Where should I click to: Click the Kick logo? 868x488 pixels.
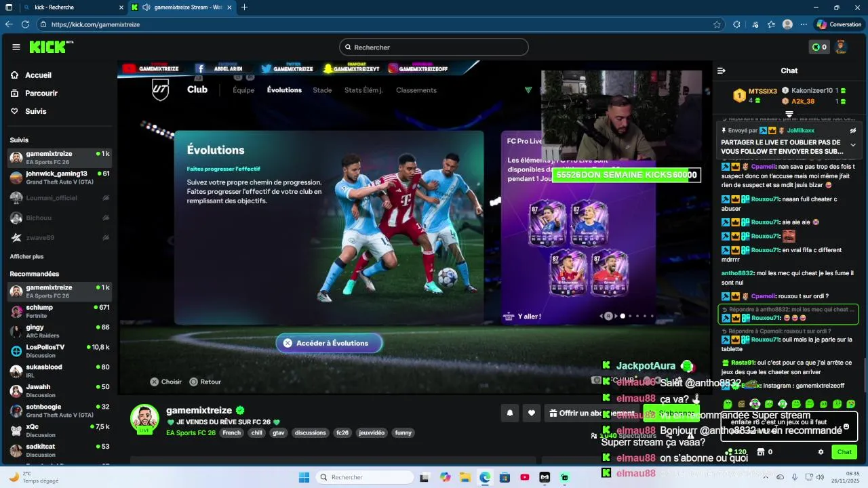(x=51, y=47)
